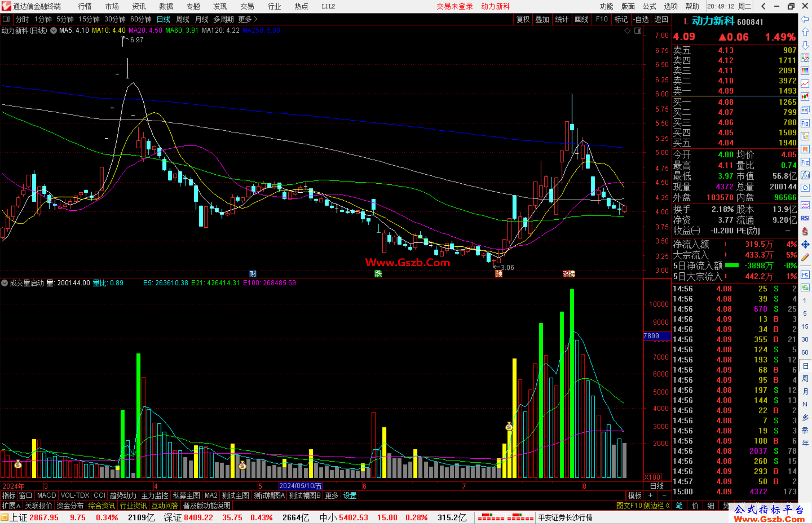Open the 日线 period selector at bottom right
Viewport: 812px width, 524px height.
(657, 486)
